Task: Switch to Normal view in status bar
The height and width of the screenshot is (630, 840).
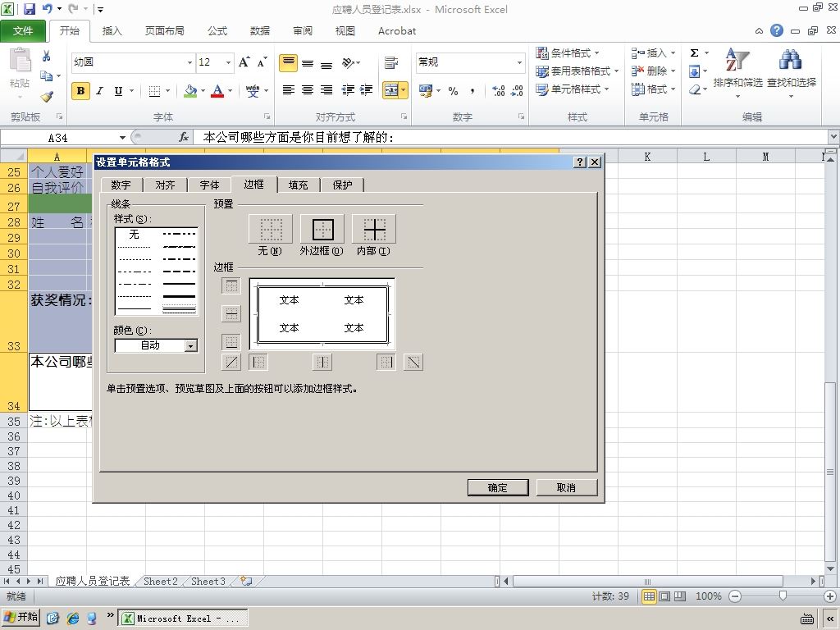Action: point(649,596)
